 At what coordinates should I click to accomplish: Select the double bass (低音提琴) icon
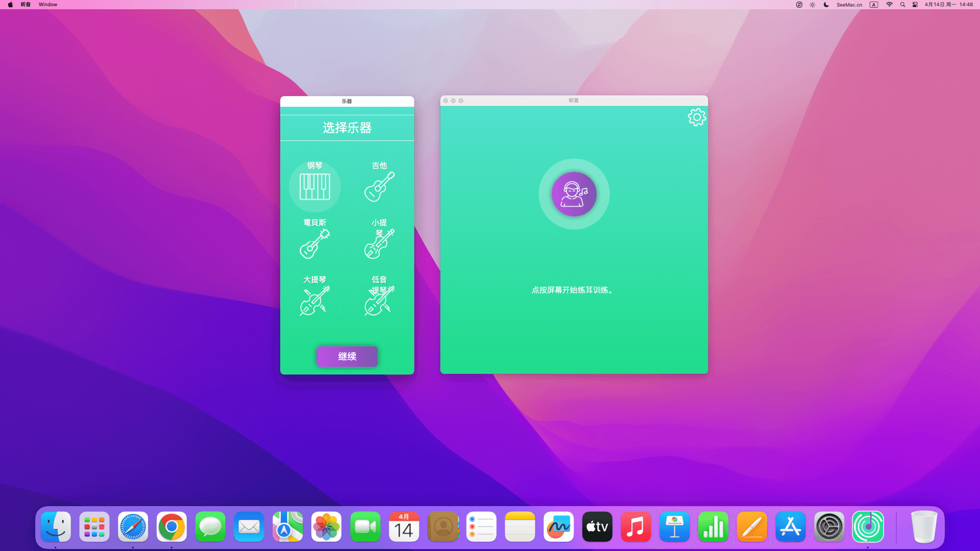[x=379, y=301]
